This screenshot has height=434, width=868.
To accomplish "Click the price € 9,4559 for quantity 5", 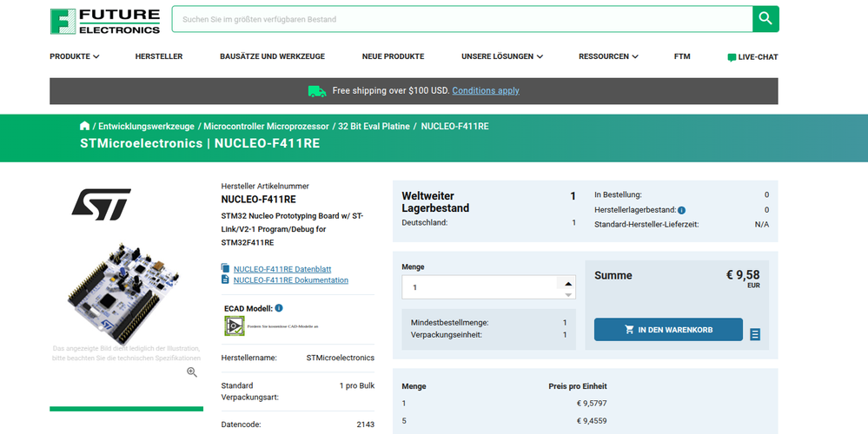I will click(592, 421).
